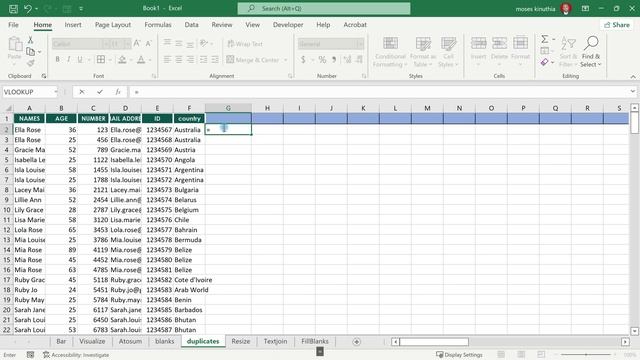Switch to the Formulas ribbon tab

coord(158,24)
